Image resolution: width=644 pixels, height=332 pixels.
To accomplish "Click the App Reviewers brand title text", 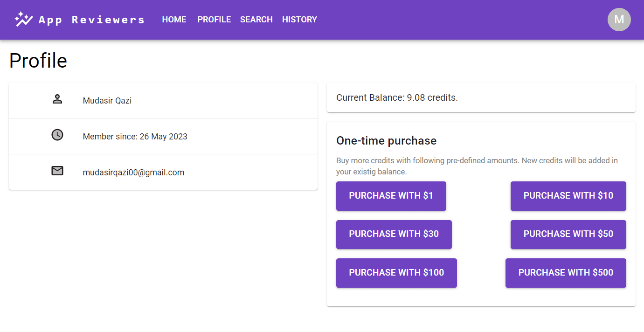I will click(91, 20).
